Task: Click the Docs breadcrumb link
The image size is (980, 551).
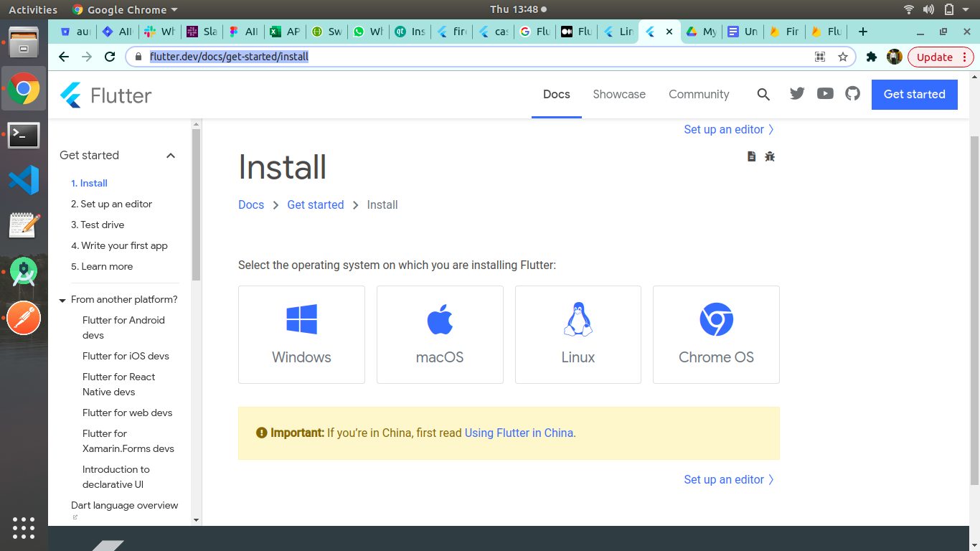Action: (x=251, y=204)
